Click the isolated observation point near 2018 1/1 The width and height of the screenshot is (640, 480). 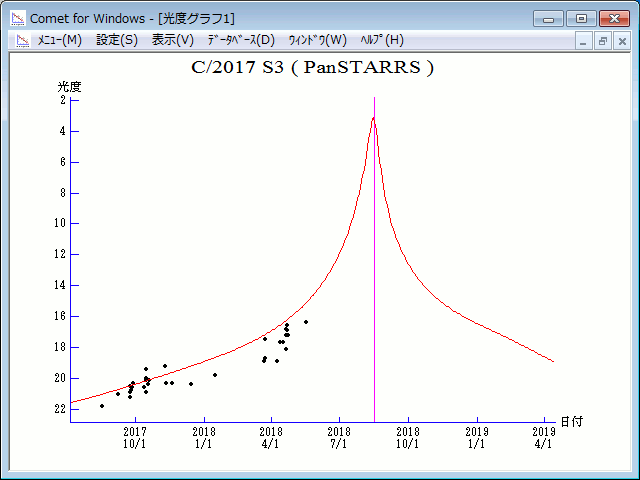click(215, 375)
